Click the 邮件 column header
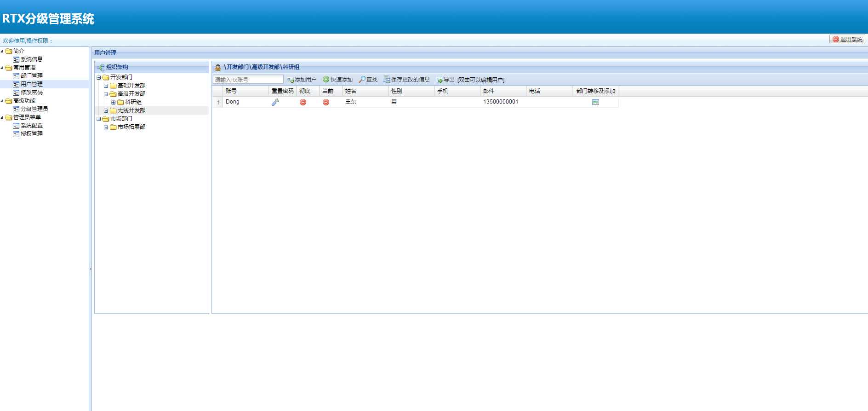 coord(503,91)
